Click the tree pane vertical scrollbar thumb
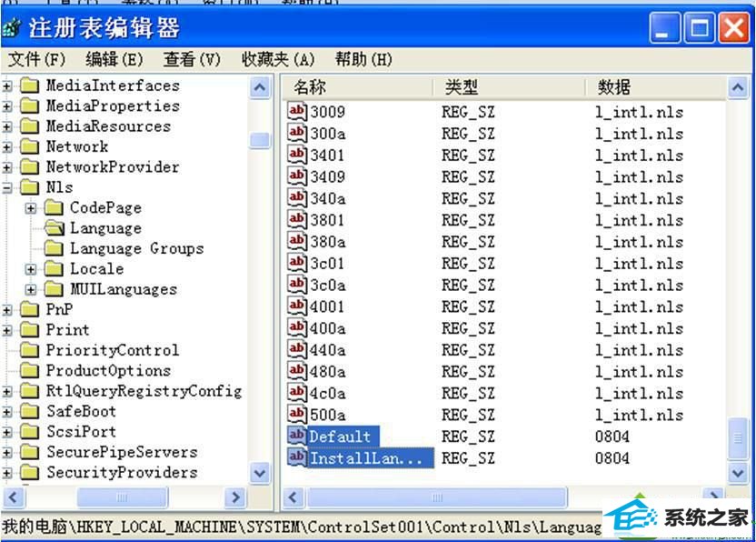 coord(260,140)
